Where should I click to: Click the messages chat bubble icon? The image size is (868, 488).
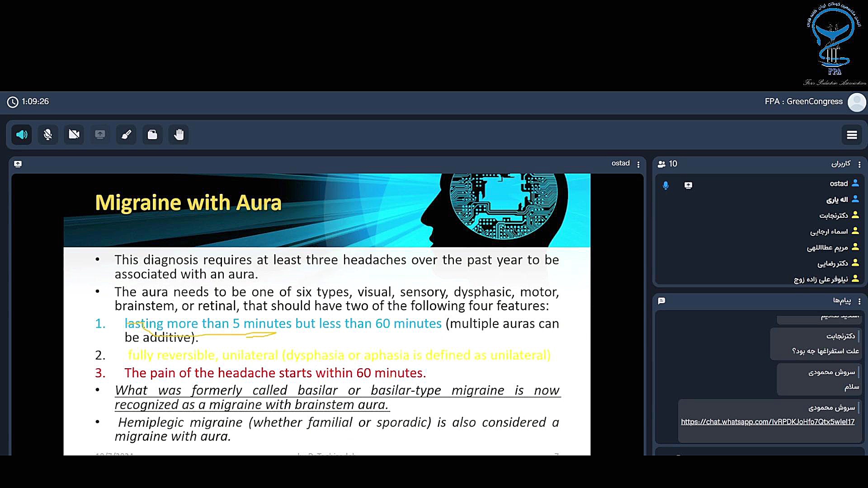662,301
